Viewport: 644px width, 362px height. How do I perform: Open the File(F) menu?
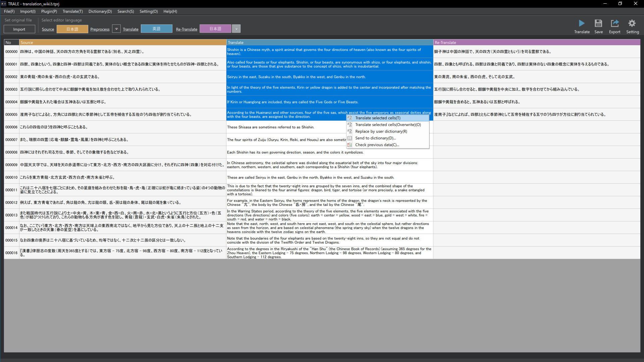9,11
